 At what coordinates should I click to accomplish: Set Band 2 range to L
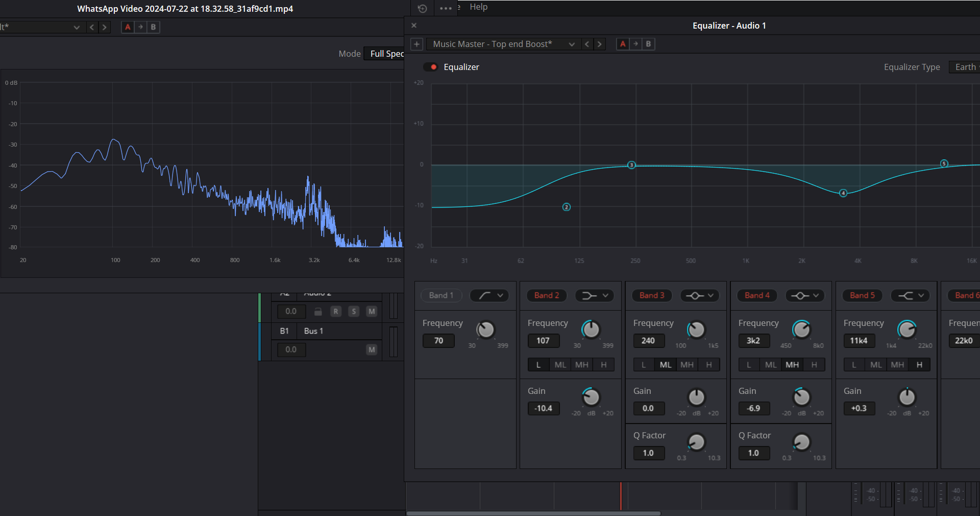[538, 365]
